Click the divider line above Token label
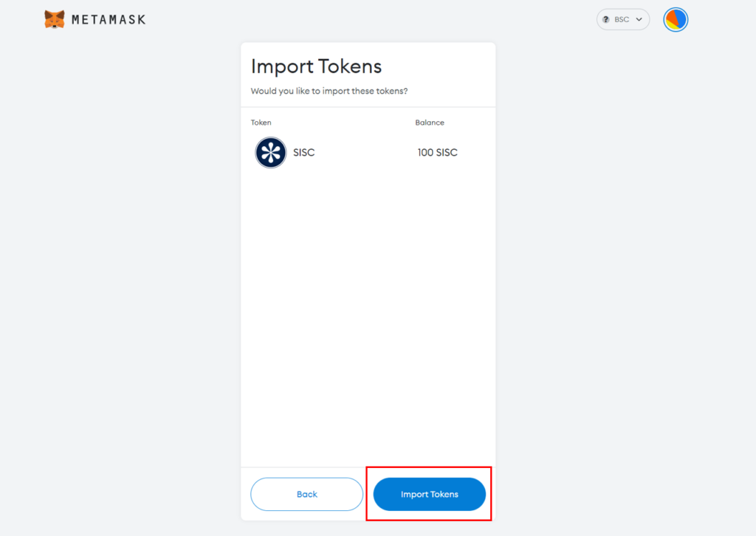This screenshot has height=536, width=756. pos(368,107)
